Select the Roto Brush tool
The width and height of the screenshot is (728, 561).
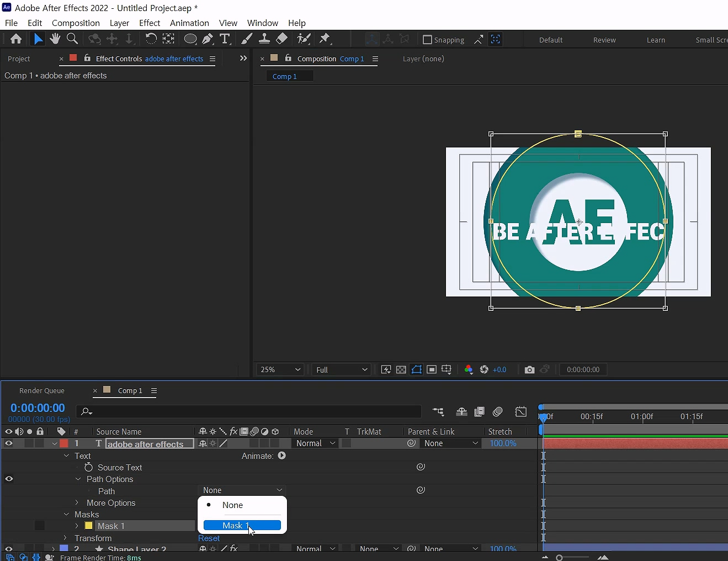click(304, 39)
